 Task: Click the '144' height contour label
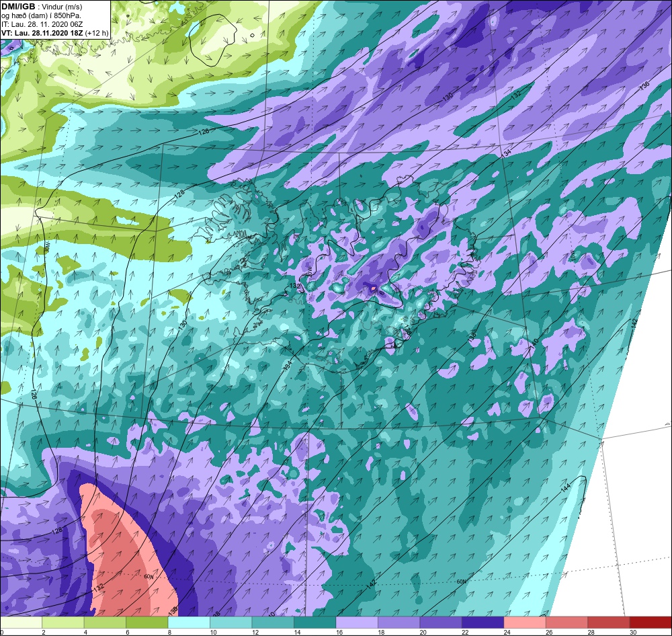tap(566, 487)
